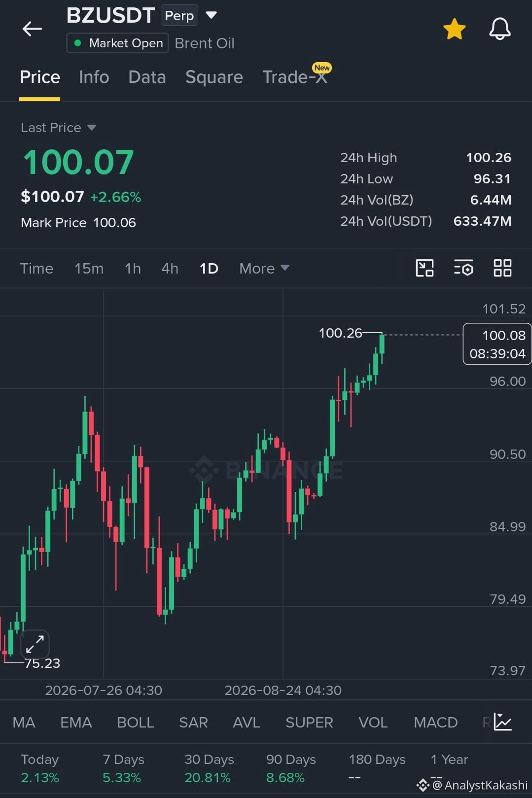
Task: Open the chart drawing tools icon
Action: (425, 268)
